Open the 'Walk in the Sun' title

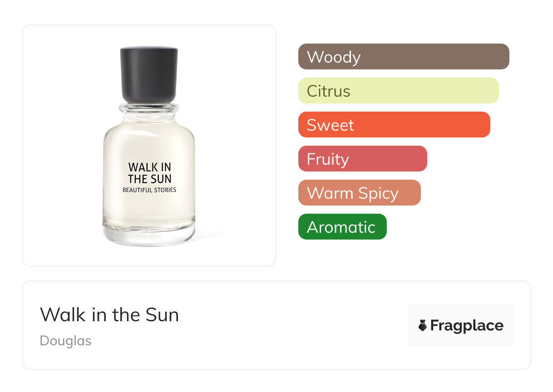click(x=109, y=315)
